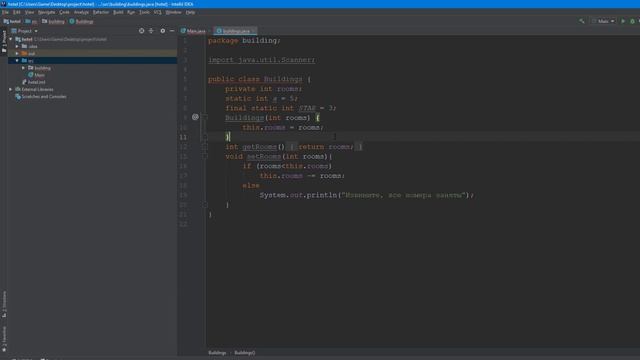Viewport: 640px width, 360px height.
Task: Expand the building package arrow
Action: coord(23,68)
